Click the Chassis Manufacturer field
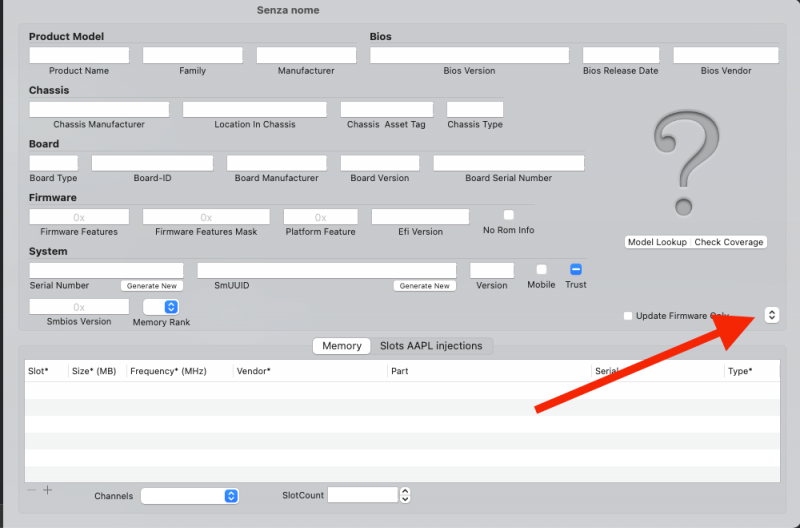The width and height of the screenshot is (800, 528). click(99, 109)
